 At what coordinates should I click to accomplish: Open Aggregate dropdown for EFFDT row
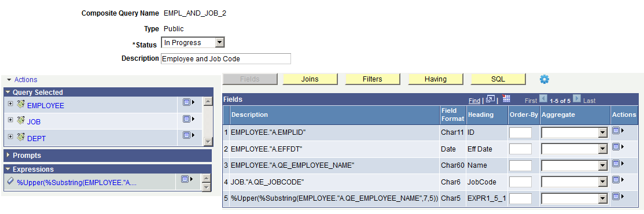point(602,149)
